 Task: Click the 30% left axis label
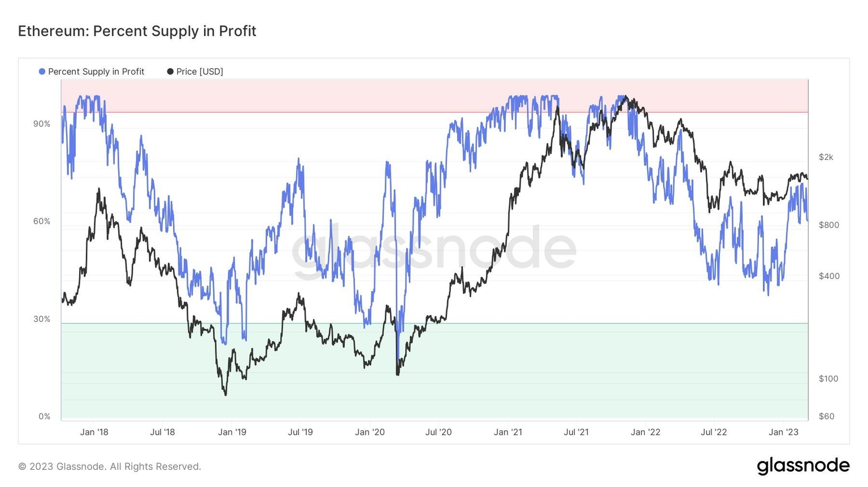coord(42,319)
